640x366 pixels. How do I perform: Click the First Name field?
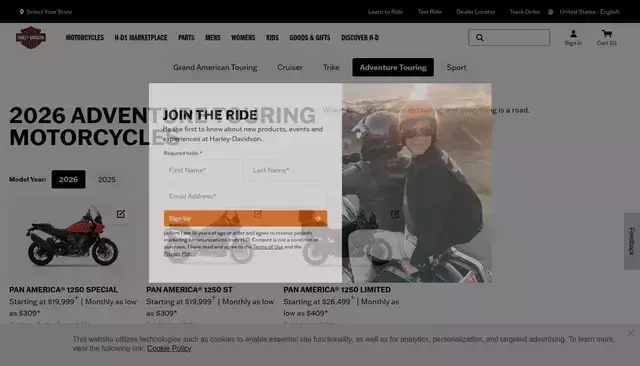click(x=203, y=170)
